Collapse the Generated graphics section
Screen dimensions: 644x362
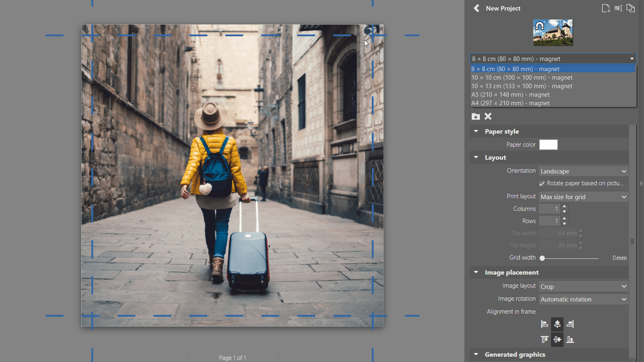476,354
